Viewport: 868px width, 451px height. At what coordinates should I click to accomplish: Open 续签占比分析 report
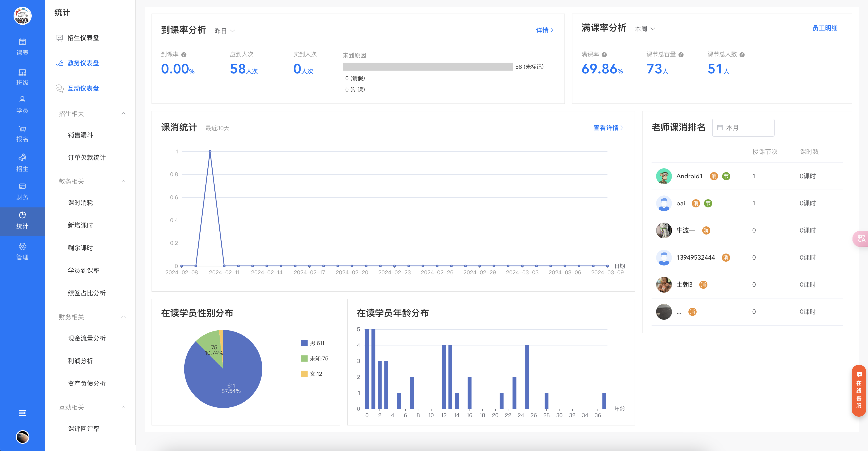click(87, 293)
